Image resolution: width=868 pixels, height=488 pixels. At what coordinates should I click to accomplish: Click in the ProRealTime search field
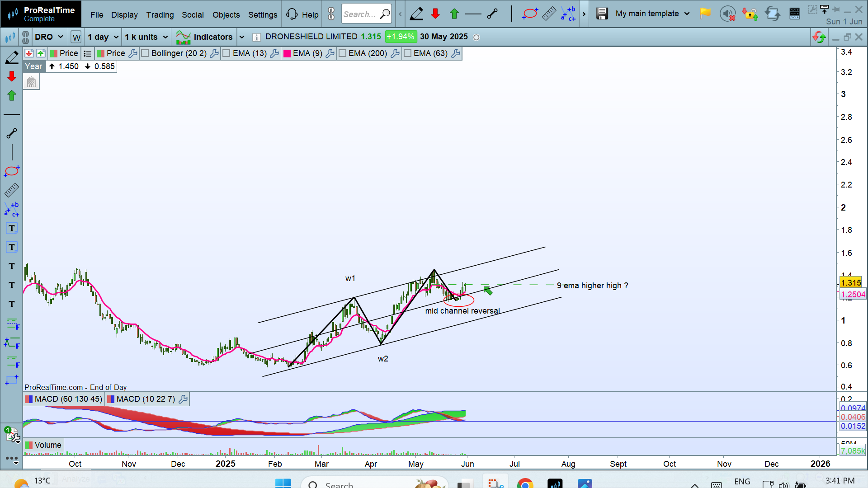[x=366, y=14]
